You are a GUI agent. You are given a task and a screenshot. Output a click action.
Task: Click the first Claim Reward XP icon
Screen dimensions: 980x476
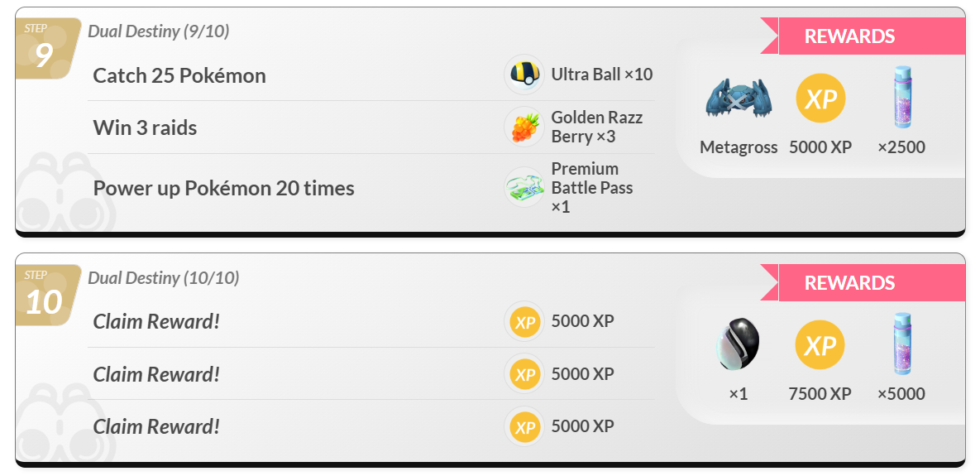point(523,321)
